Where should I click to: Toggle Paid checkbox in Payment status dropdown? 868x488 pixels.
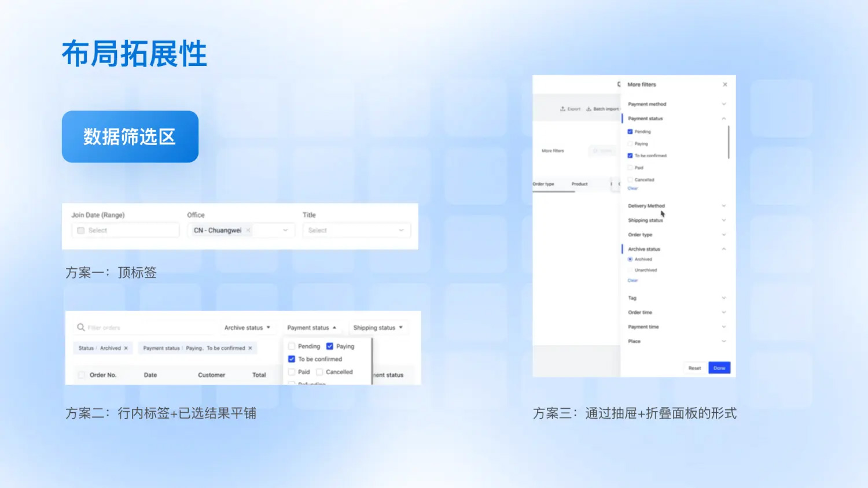(x=292, y=372)
